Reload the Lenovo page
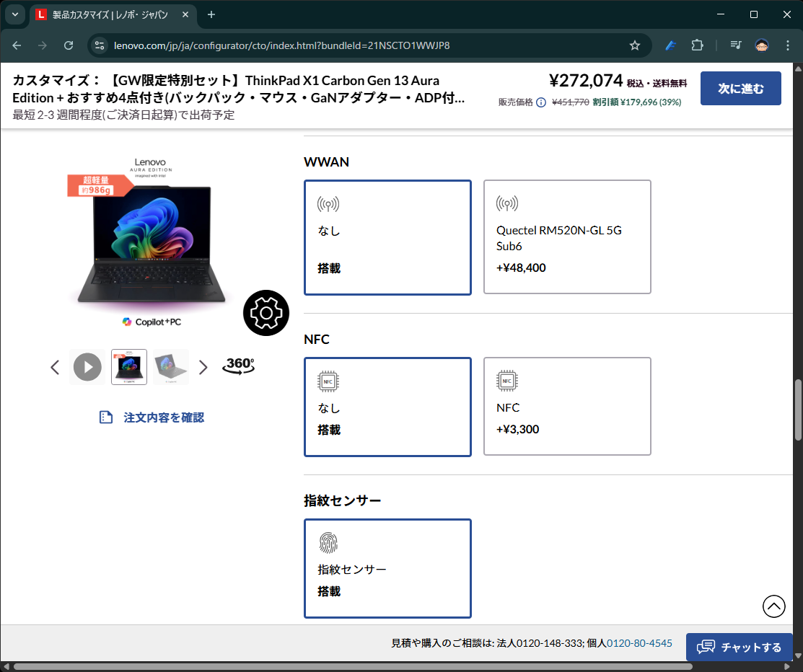The width and height of the screenshot is (803, 672). point(68,45)
